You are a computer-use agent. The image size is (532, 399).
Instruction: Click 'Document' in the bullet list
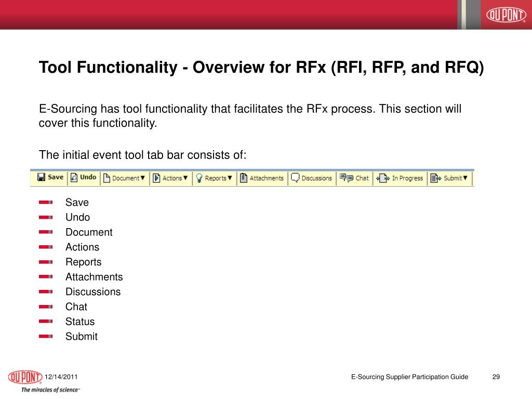pos(89,232)
